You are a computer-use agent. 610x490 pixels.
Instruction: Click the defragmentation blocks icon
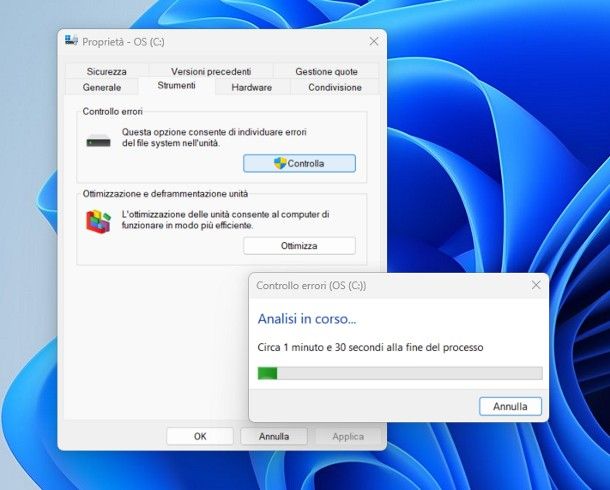pyautogui.click(x=98, y=221)
